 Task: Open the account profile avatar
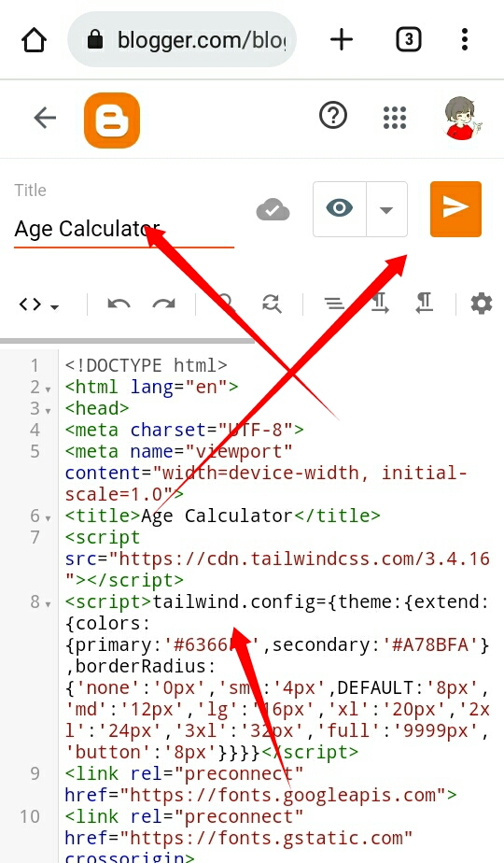point(462,118)
